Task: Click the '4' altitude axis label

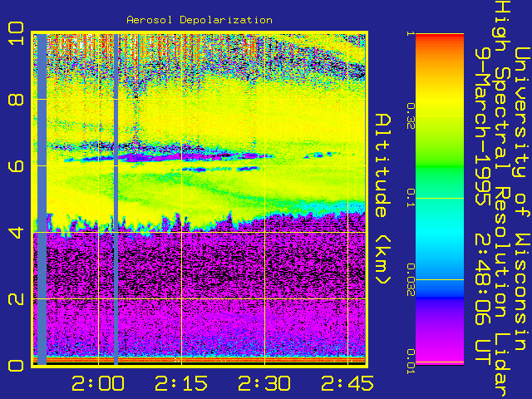Action: pyautogui.click(x=16, y=233)
